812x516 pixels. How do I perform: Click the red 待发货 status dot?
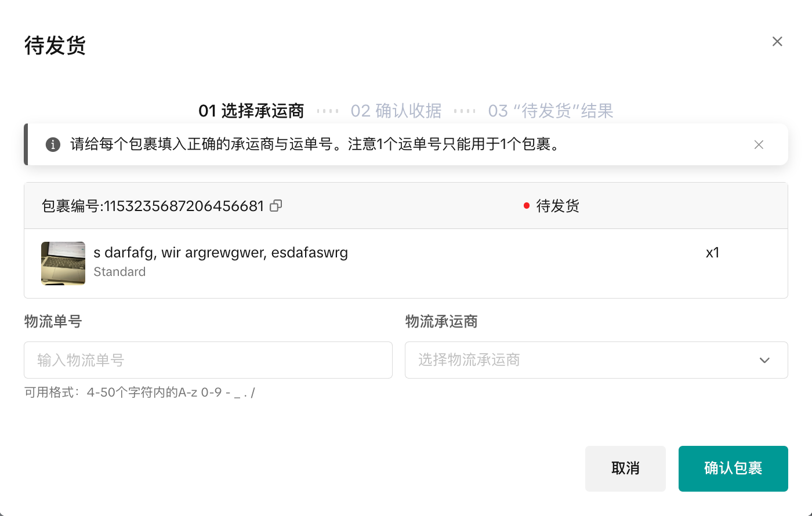527,206
